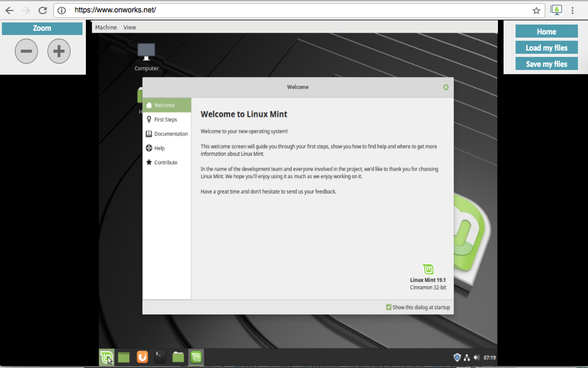Click the Home button
588x368 pixels.
[547, 31]
